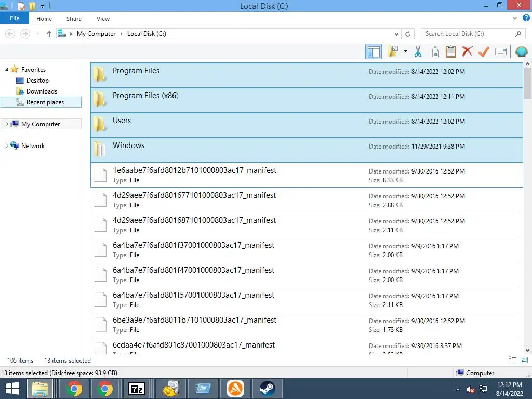Click the rename label icon in toolbar
The image size is (532, 399).
(x=501, y=51)
